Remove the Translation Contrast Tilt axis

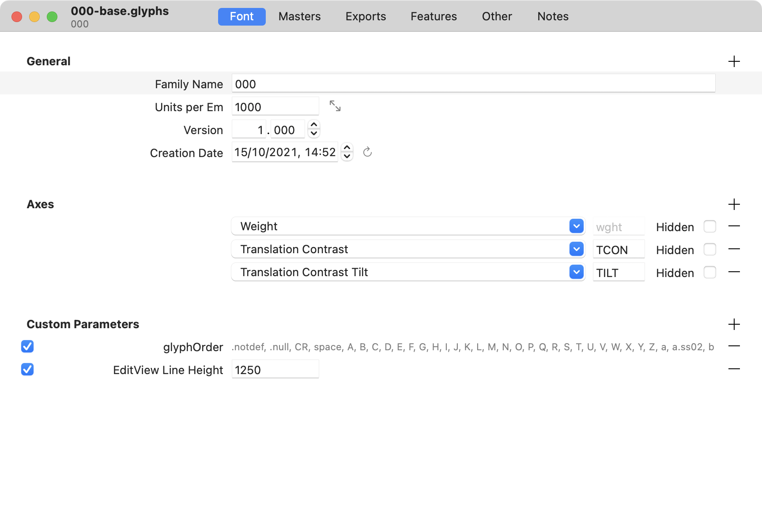tap(734, 272)
